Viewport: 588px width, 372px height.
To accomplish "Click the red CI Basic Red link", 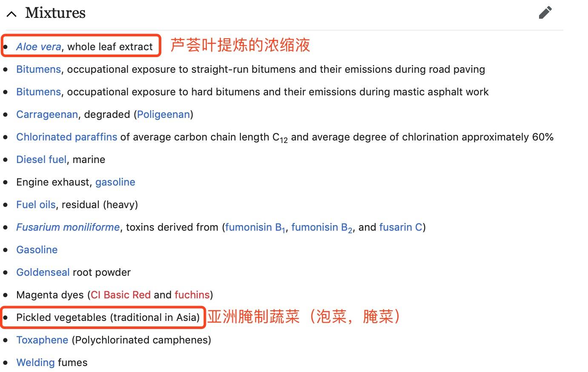I will tap(121, 295).
